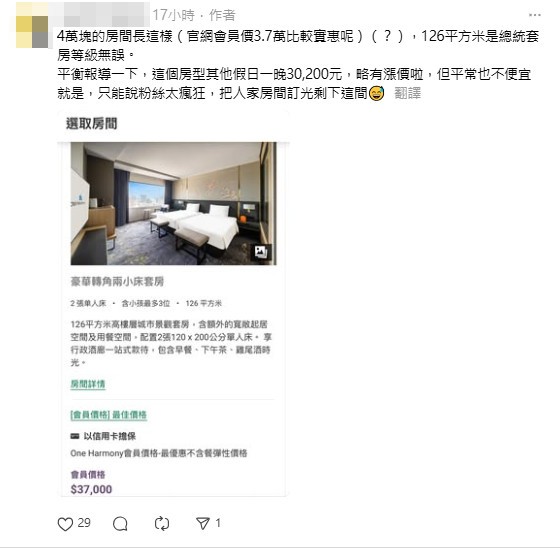
Task: Open the 房間詳情 room details link
Action: pyautogui.click(x=88, y=384)
